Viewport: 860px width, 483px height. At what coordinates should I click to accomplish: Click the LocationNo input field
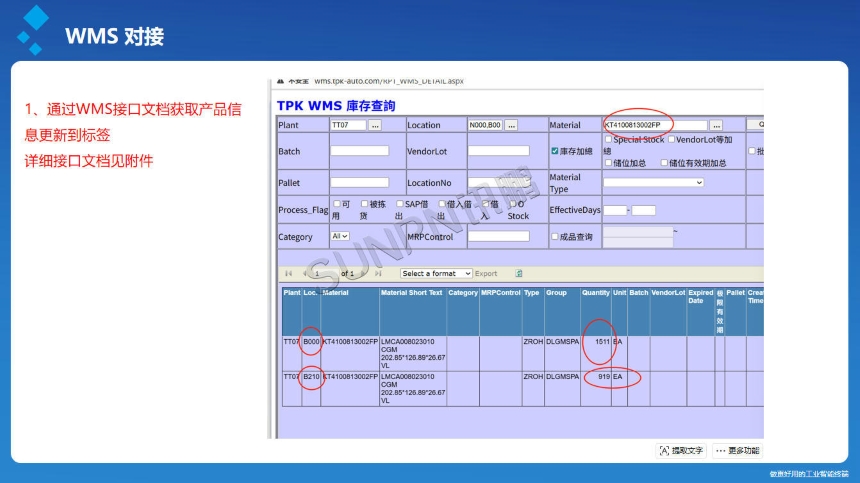click(499, 183)
